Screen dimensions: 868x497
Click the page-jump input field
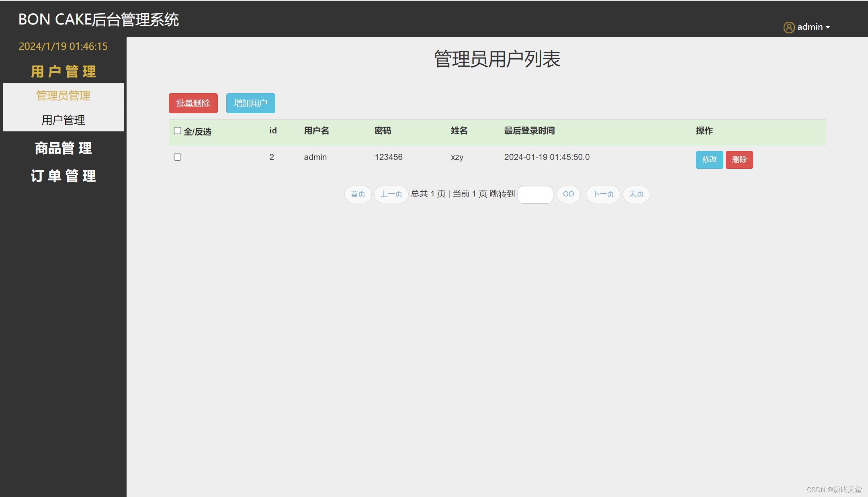click(535, 194)
